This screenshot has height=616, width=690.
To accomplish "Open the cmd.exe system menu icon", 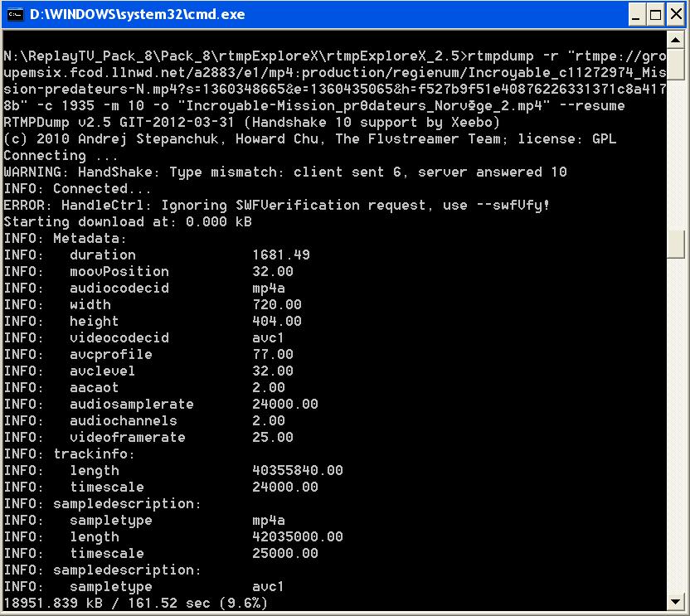I will (x=16, y=14).
